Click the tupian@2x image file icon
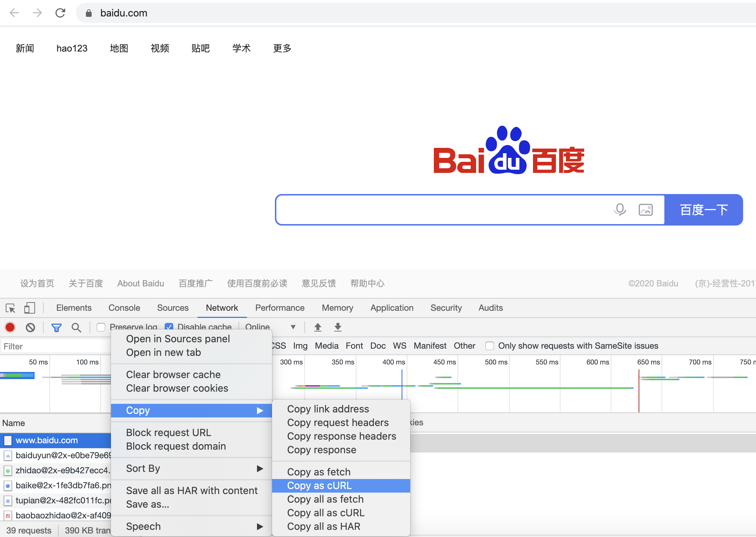The width and height of the screenshot is (756, 537). tap(8, 501)
